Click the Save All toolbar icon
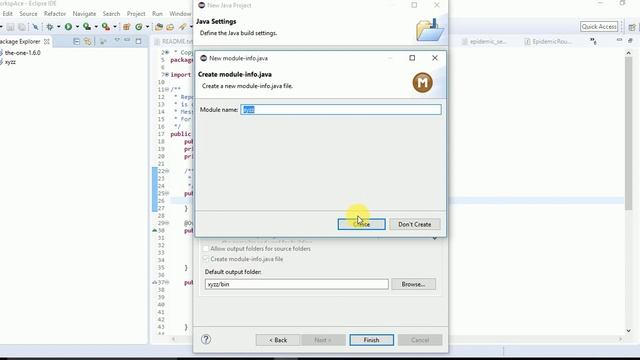The image size is (640, 360). click(22, 27)
